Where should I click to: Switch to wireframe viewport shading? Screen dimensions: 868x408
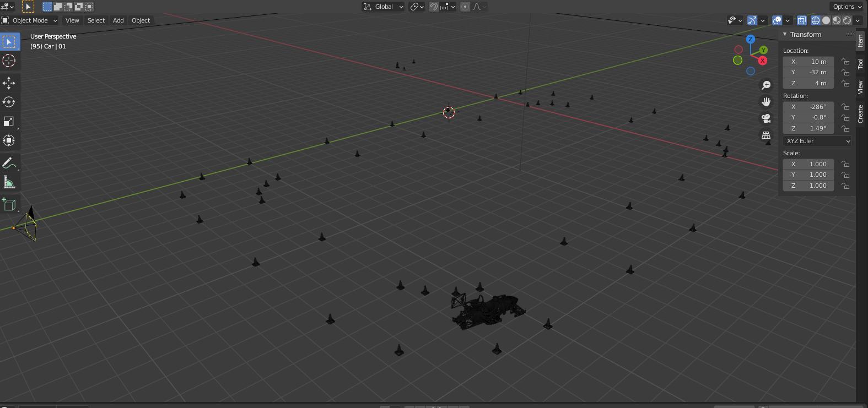point(816,20)
